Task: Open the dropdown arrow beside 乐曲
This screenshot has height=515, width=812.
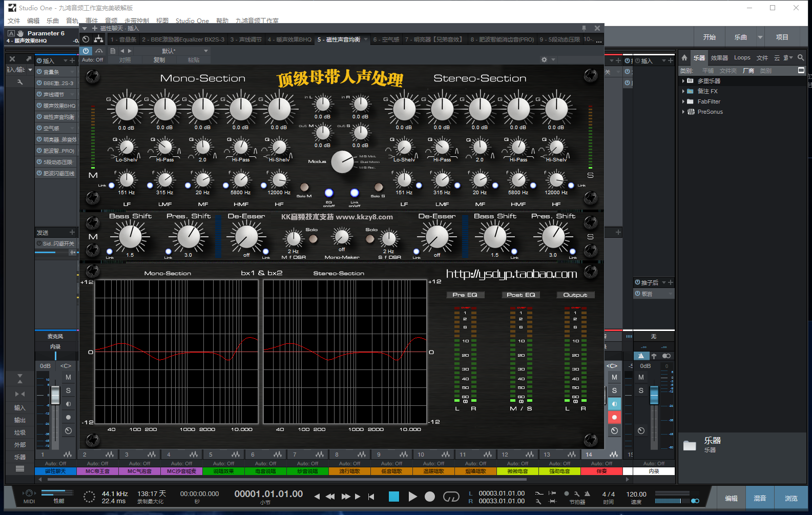Action: (760, 37)
